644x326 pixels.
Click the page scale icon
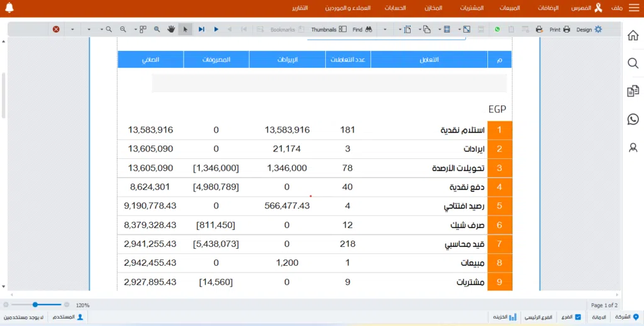tap(467, 30)
